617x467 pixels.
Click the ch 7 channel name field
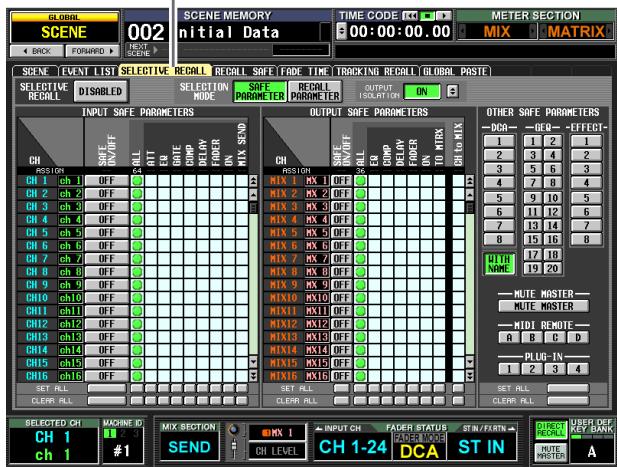click(x=70, y=258)
